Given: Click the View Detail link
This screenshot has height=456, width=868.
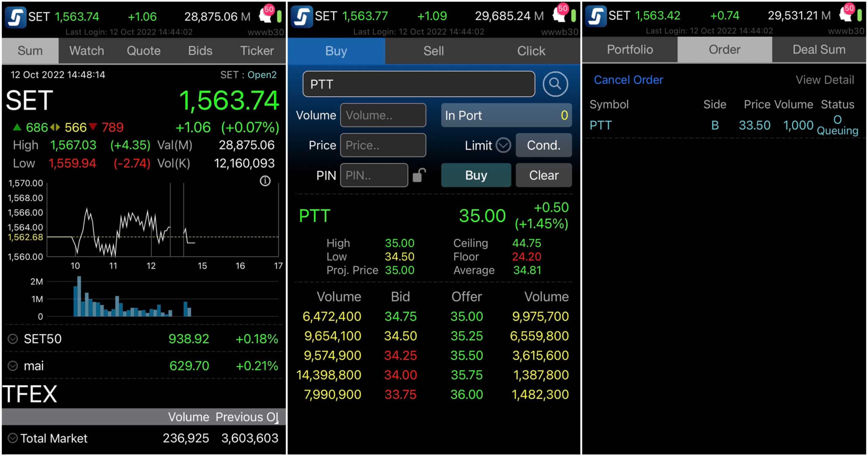Looking at the screenshot, I should coord(825,80).
